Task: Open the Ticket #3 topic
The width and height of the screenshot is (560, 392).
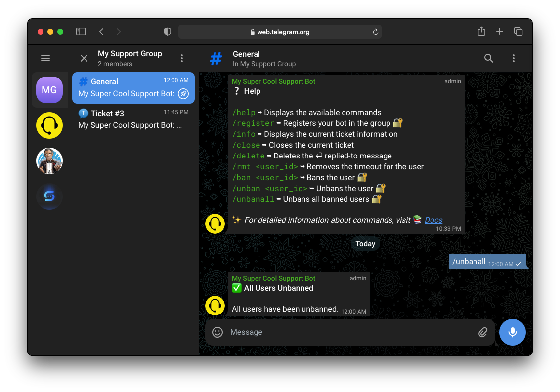Action: 133,119
